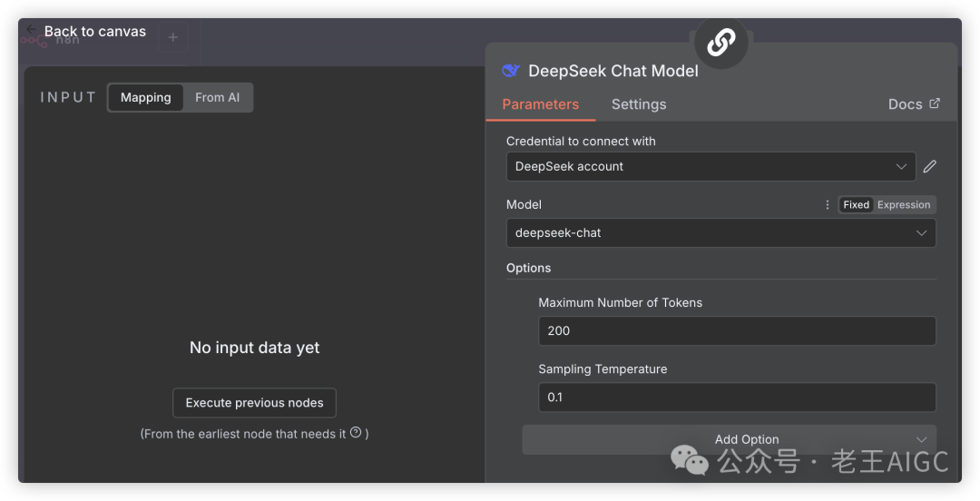The height and width of the screenshot is (501, 980).
Task: Click the chain link connection icon
Action: coord(721,43)
